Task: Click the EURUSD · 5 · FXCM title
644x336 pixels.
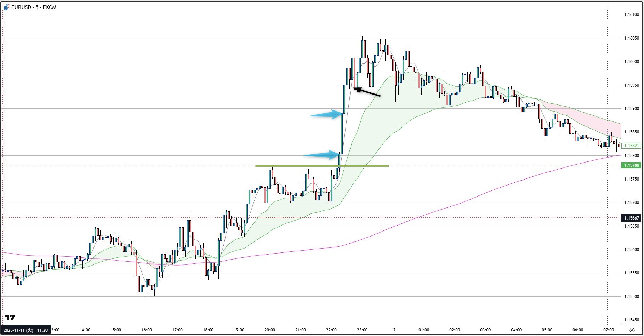Action: click(34, 7)
